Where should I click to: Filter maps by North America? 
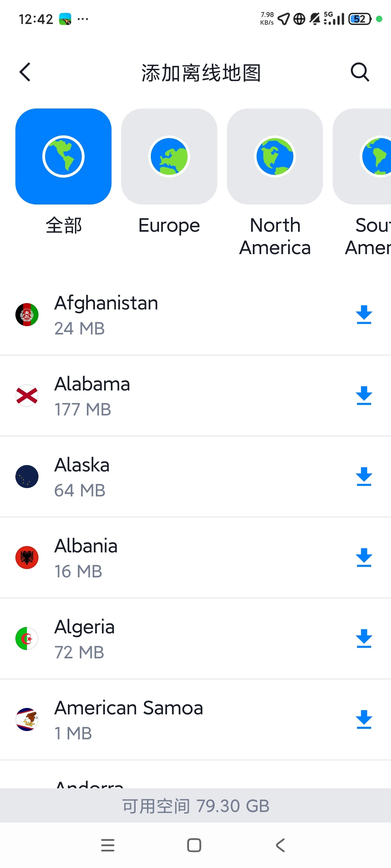tap(275, 156)
